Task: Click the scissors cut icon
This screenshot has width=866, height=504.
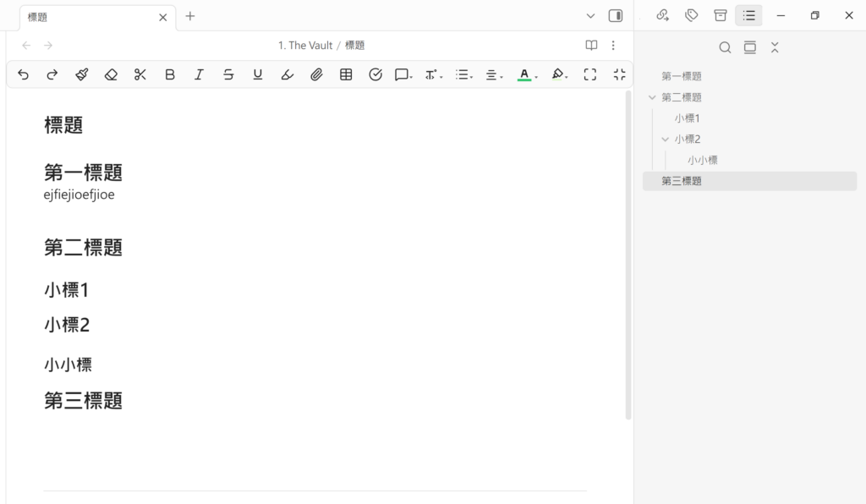Action: click(x=140, y=74)
